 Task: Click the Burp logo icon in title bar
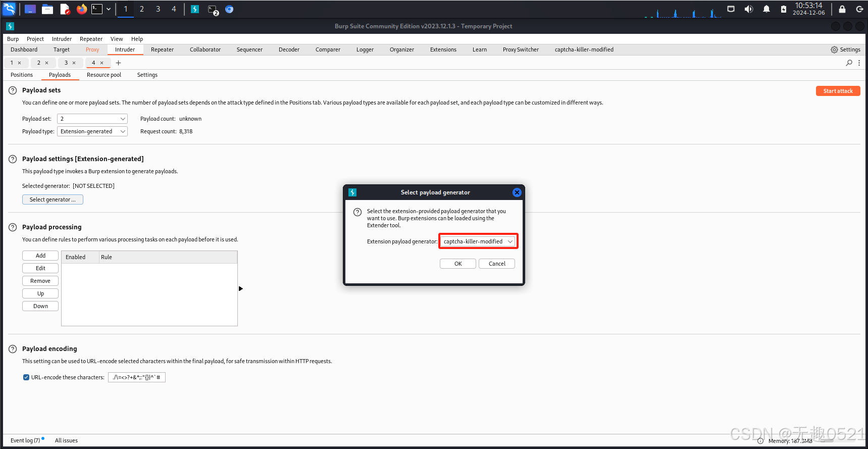point(10,26)
